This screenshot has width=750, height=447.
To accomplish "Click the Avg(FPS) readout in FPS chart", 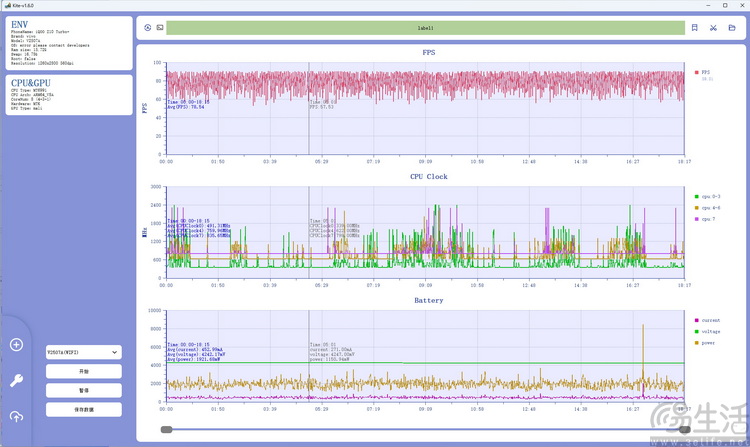I will (x=186, y=107).
